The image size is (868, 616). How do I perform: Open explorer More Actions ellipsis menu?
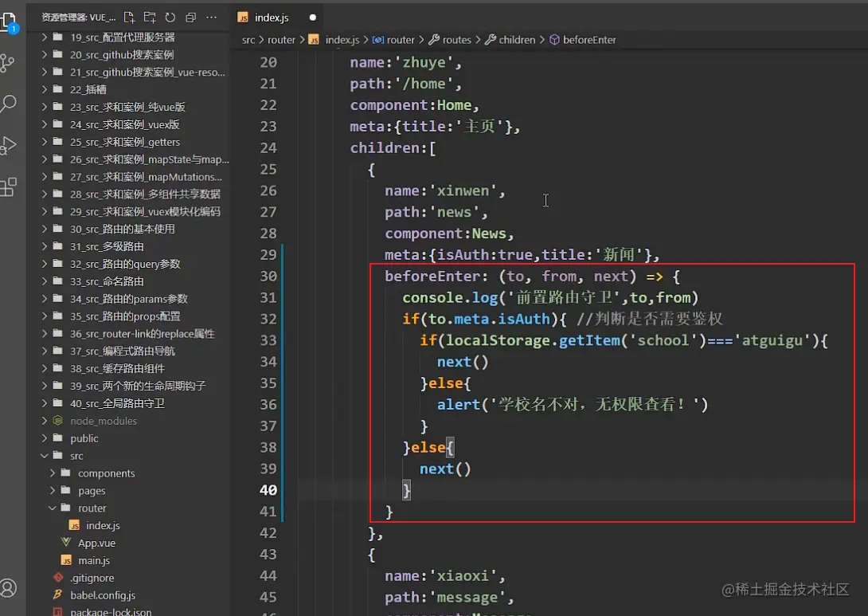[x=212, y=18]
